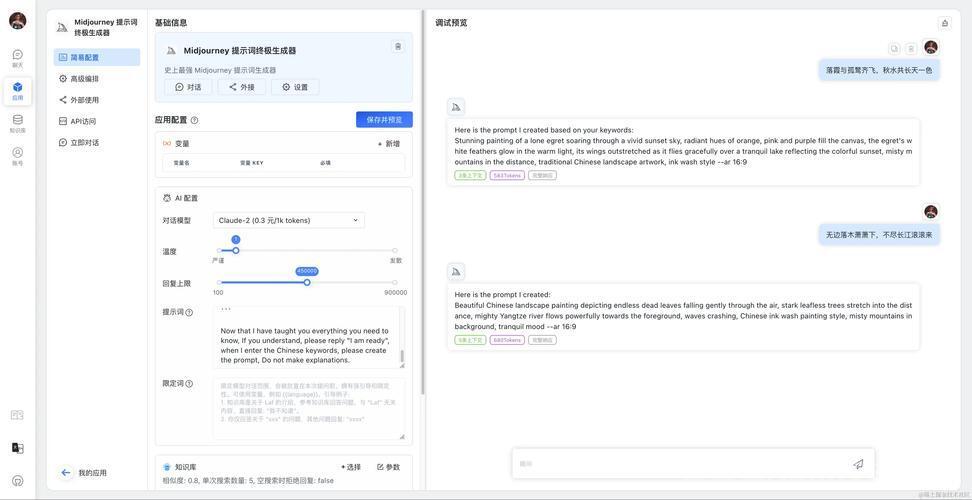
Task: Click the help icon next to 提示词
Action: click(189, 312)
